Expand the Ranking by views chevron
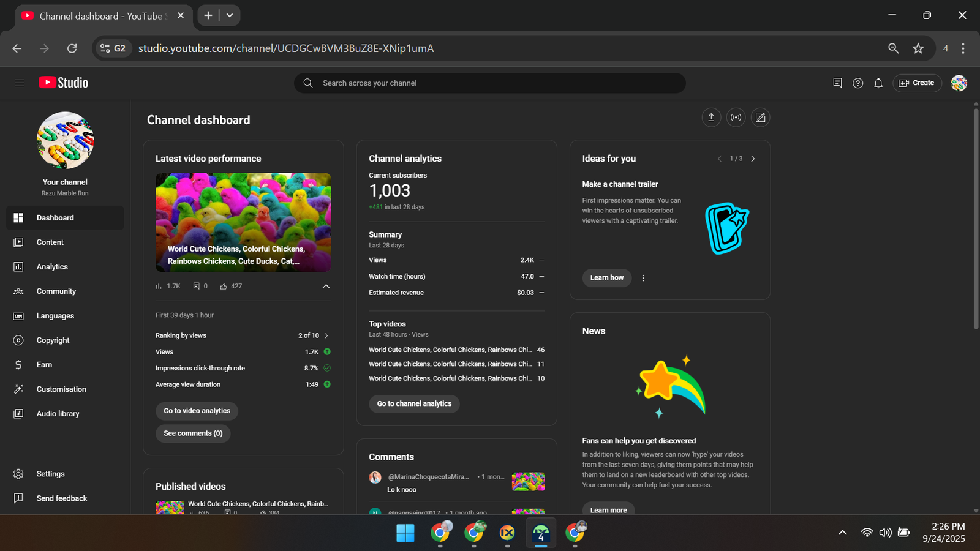 point(326,335)
